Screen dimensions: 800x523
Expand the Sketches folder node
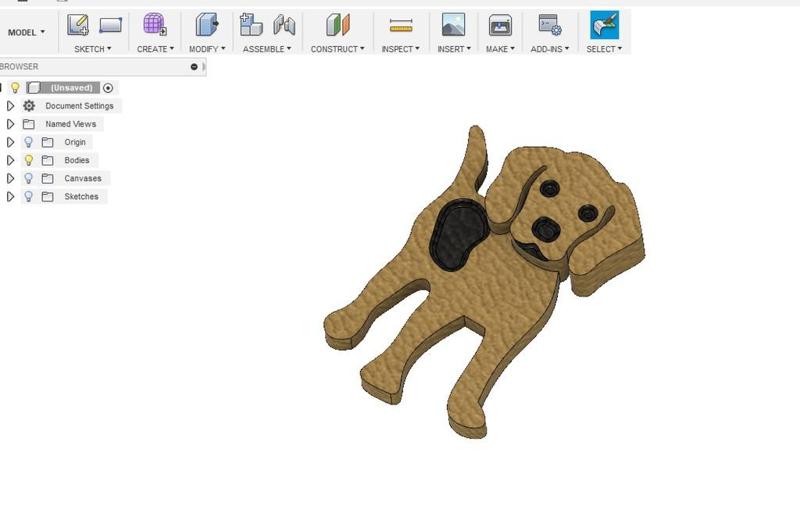click(10, 196)
